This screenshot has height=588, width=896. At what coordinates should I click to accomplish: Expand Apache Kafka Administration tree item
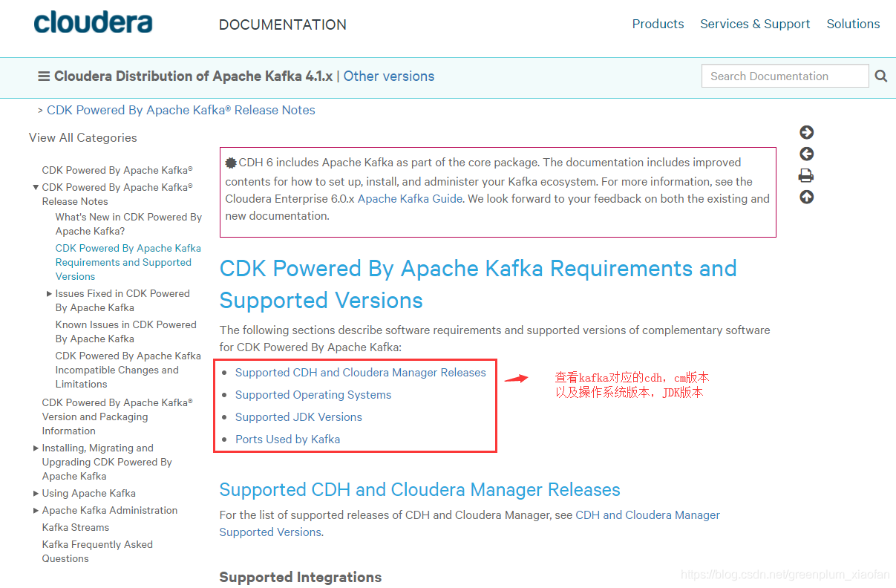click(x=36, y=511)
